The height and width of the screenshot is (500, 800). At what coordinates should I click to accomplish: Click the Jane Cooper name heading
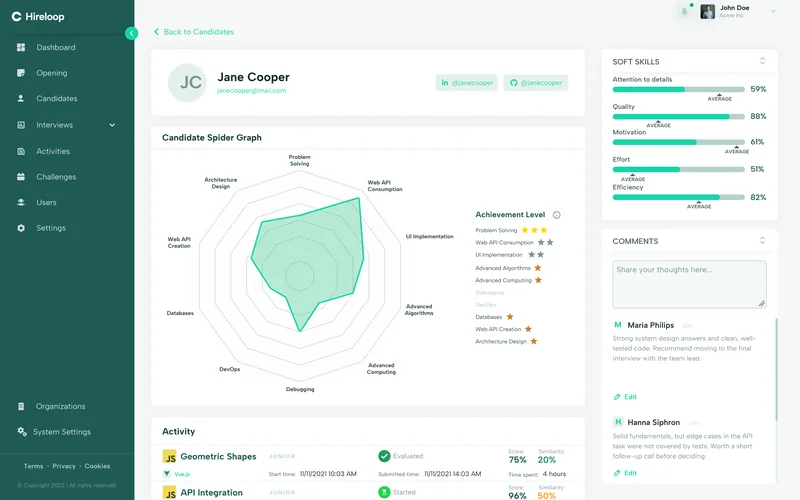254,77
